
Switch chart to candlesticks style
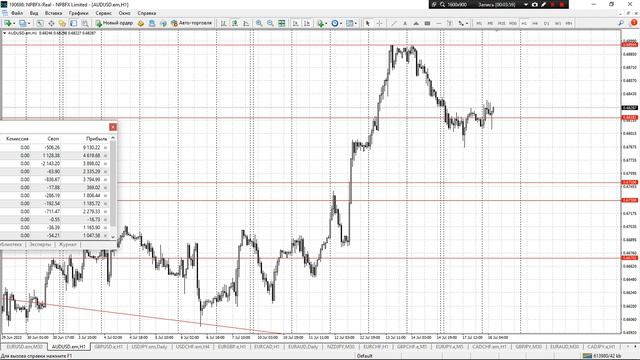[x=235, y=23]
